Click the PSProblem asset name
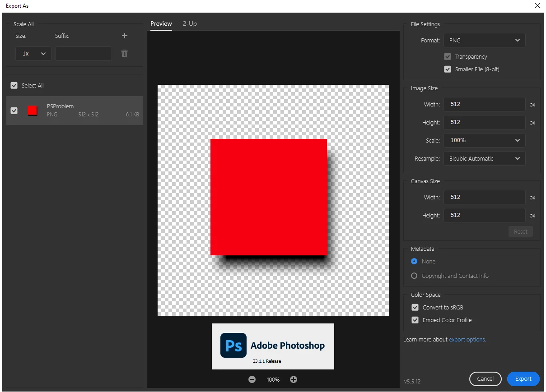546x392 pixels. coord(61,106)
